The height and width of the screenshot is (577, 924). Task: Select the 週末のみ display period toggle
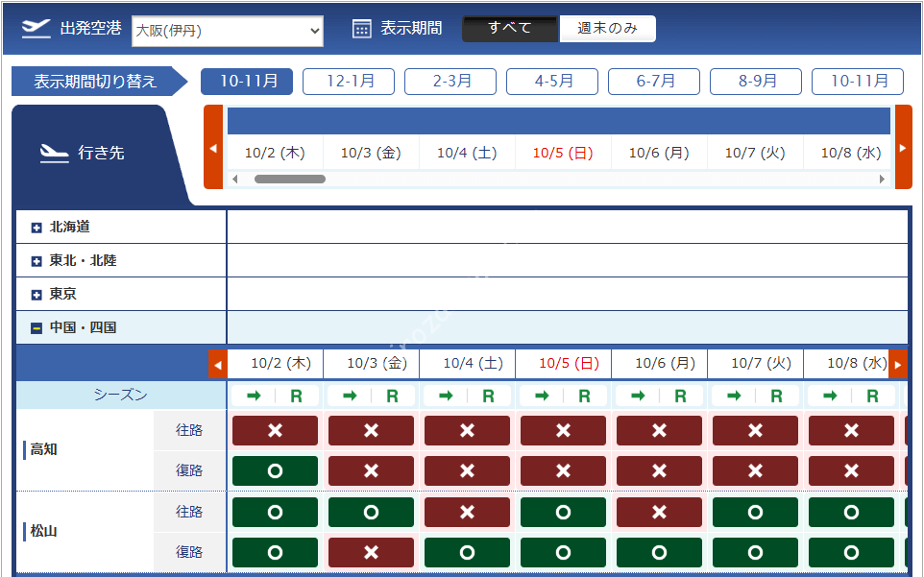coord(608,28)
